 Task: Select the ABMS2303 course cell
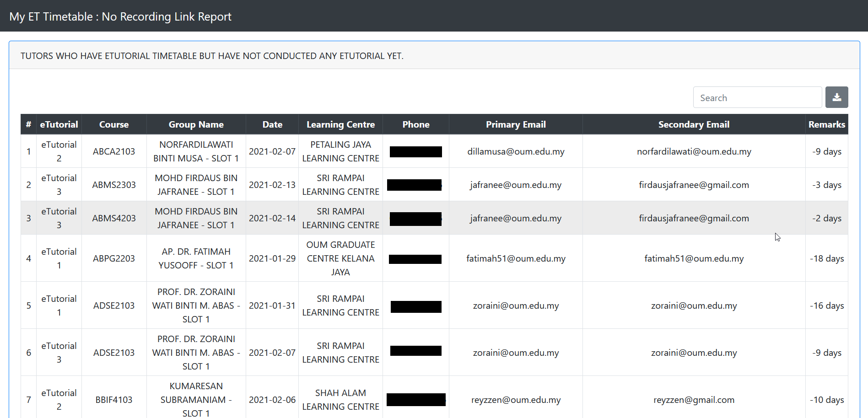point(114,185)
